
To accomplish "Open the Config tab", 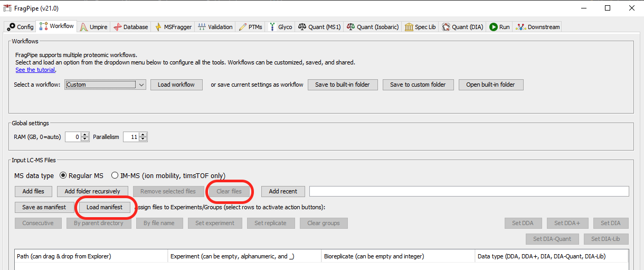I will [x=21, y=27].
